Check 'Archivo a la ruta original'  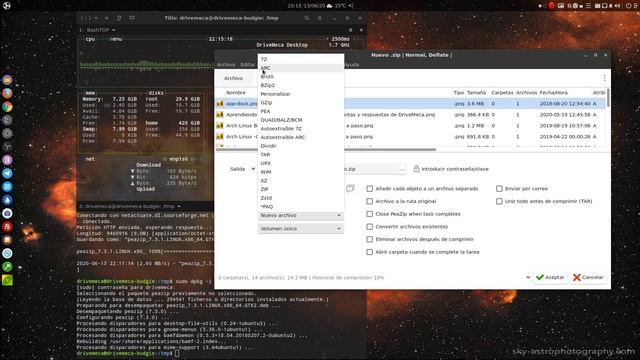point(369,201)
